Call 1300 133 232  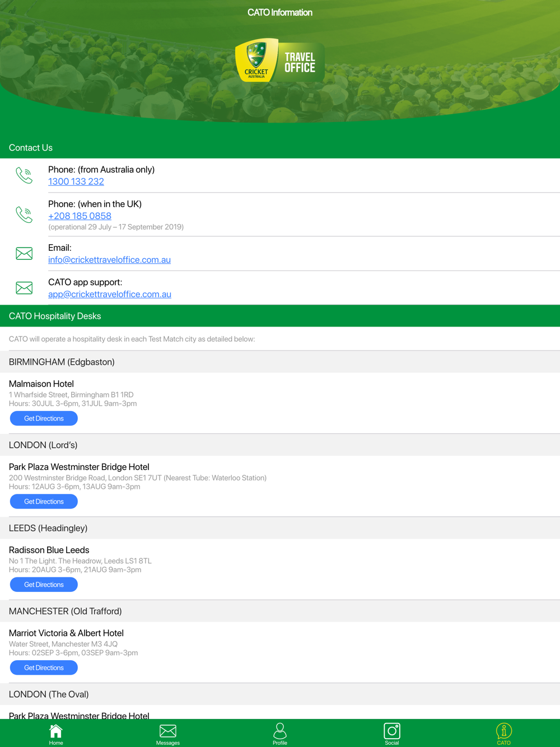[76, 181]
